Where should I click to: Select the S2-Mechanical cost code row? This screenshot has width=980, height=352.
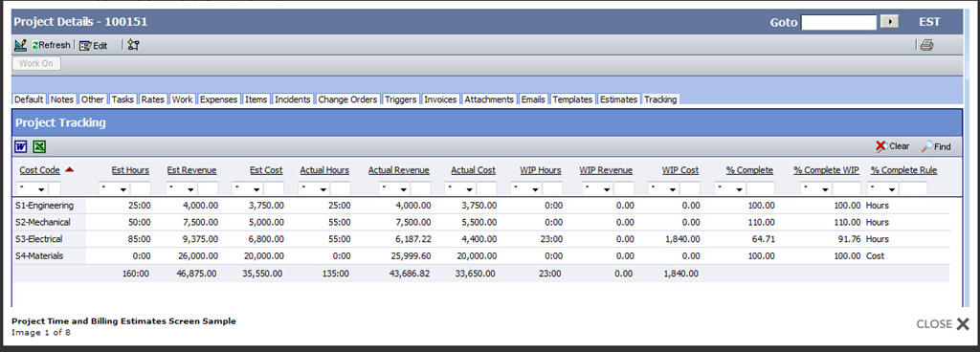tap(480, 222)
